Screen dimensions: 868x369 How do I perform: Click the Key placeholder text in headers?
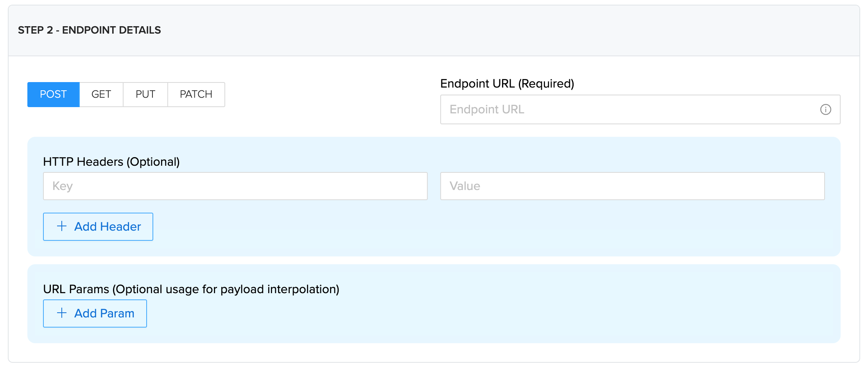63,186
